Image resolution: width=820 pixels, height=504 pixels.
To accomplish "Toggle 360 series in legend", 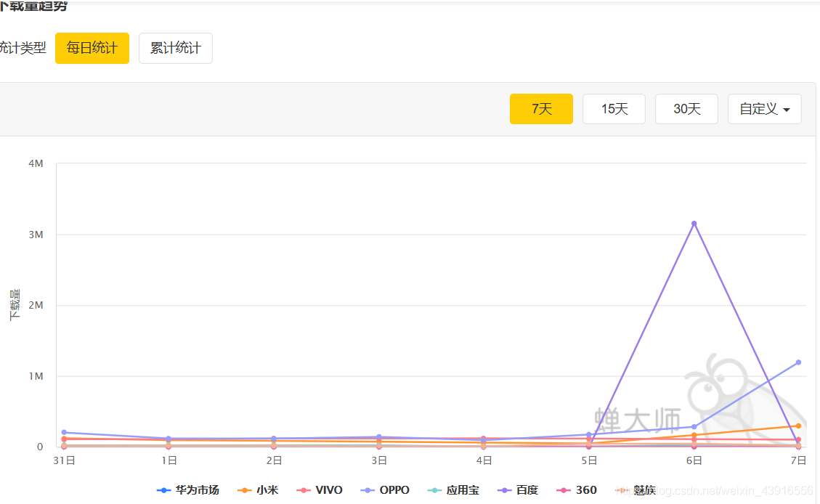I will (577, 490).
